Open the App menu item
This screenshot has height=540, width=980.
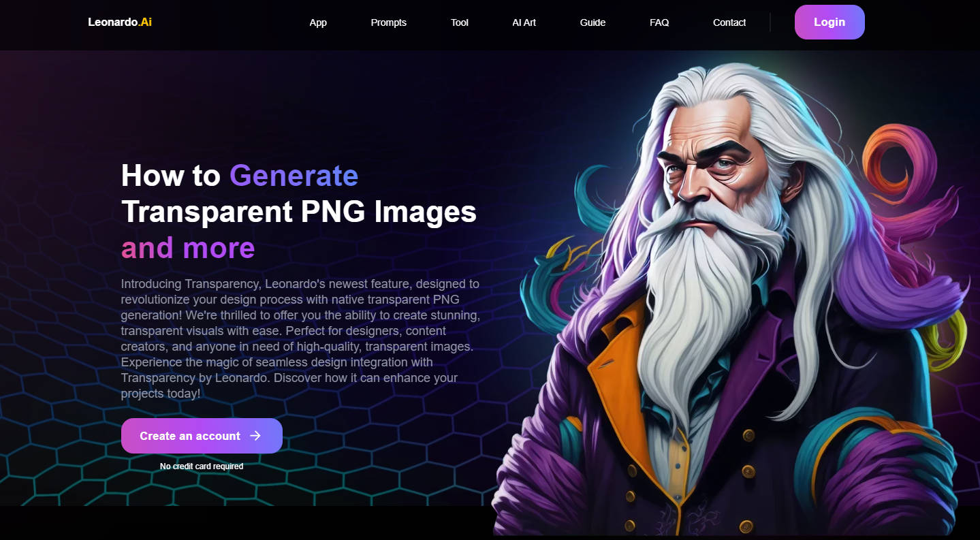click(318, 22)
